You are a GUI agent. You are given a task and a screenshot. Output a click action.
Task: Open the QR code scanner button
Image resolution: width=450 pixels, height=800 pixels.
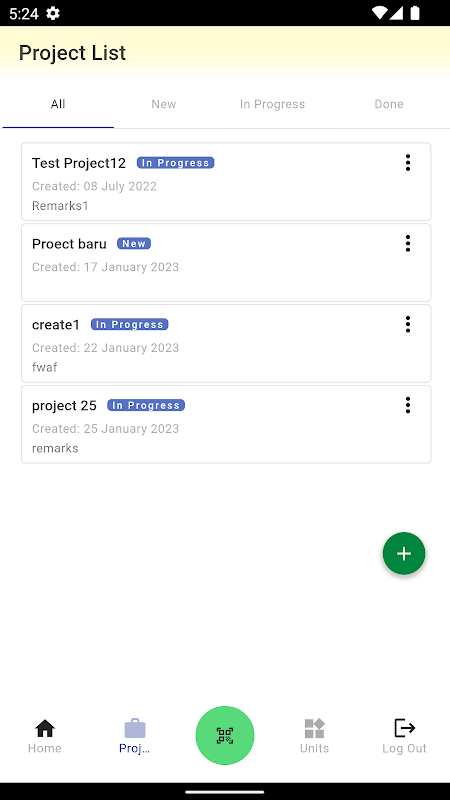(x=224, y=735)
